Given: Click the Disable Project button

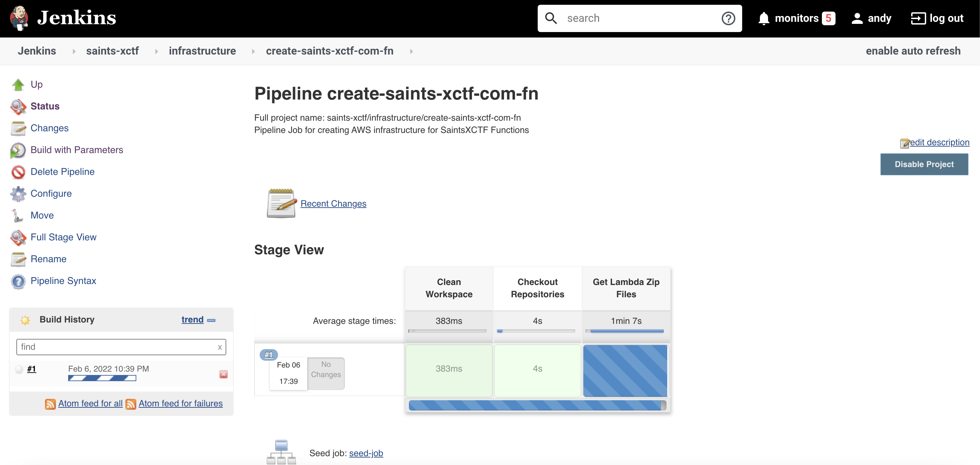Looking at the screenshot, I should (924, 164).
